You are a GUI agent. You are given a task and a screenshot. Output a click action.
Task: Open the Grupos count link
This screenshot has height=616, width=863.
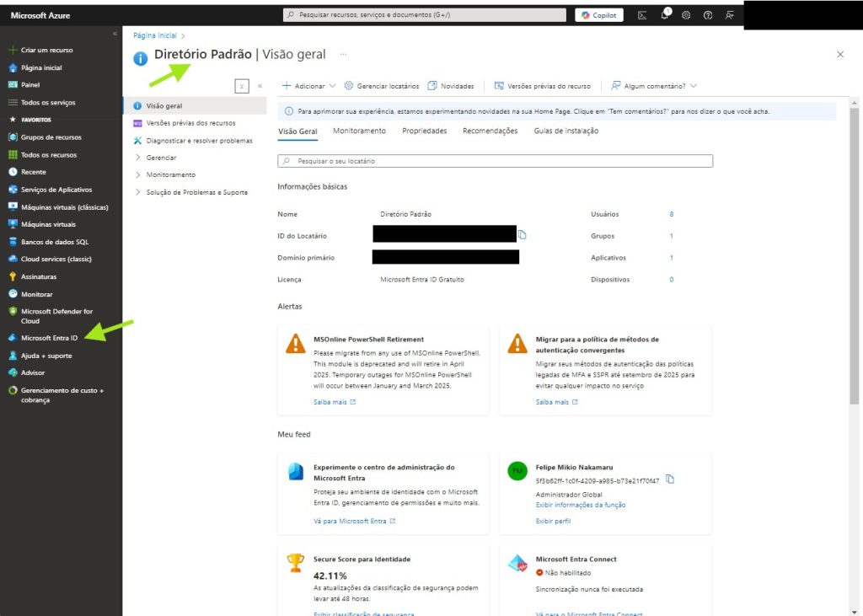(x=672, y=236)
